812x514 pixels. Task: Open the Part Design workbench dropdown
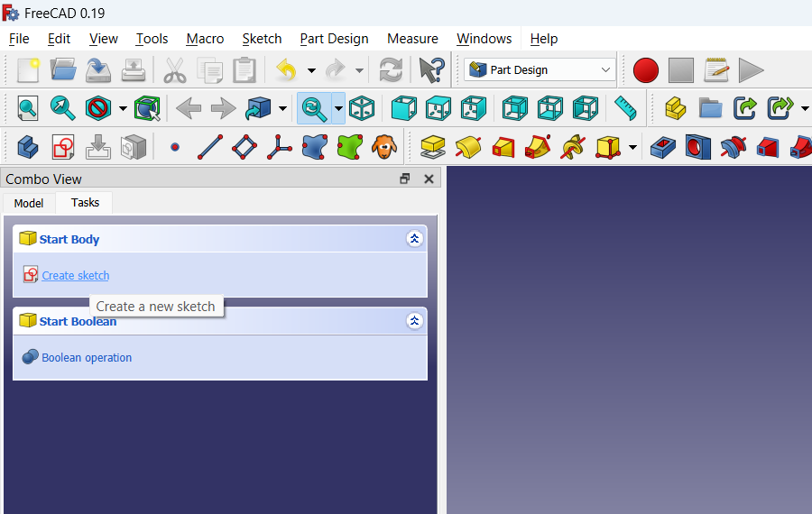click(x=540, y=69)
